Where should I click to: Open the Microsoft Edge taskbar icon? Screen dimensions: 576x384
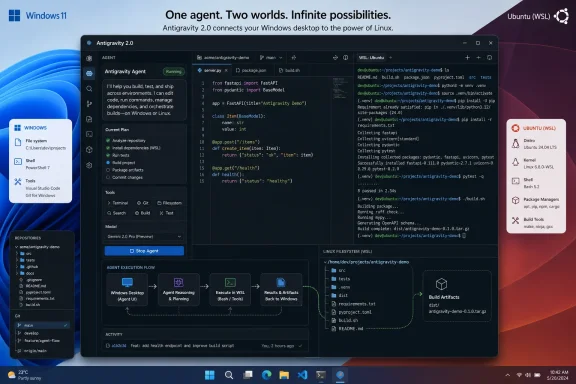[266, 375]
